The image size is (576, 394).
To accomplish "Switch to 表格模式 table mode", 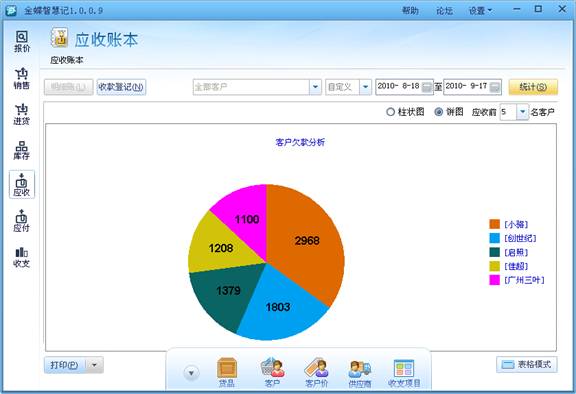I will point(527,364).
